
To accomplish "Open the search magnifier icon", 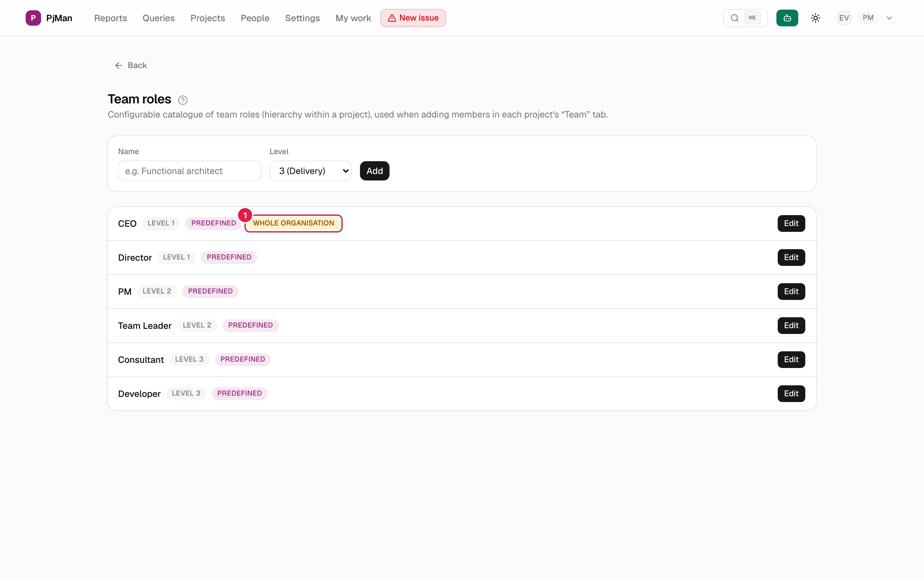I will [x=734, y=18].
